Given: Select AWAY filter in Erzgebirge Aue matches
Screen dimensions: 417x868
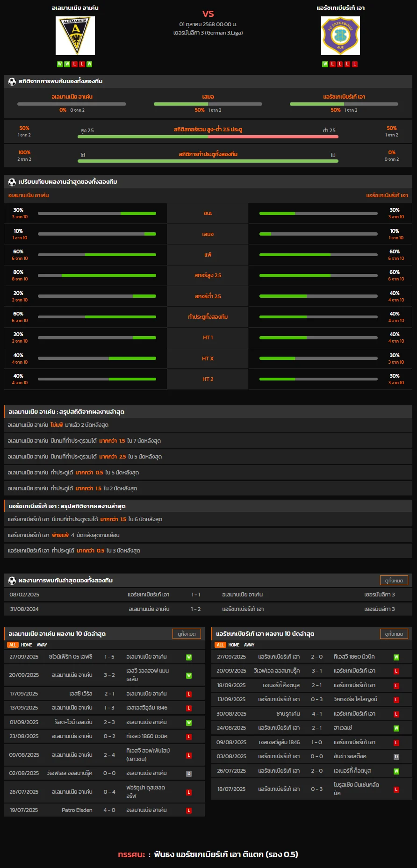Looking at the screenshot, I should [x=249, y=645].
